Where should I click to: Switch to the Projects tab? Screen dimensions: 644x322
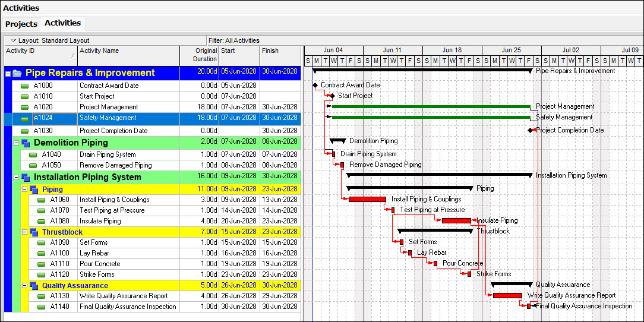[x=21, y=24]
